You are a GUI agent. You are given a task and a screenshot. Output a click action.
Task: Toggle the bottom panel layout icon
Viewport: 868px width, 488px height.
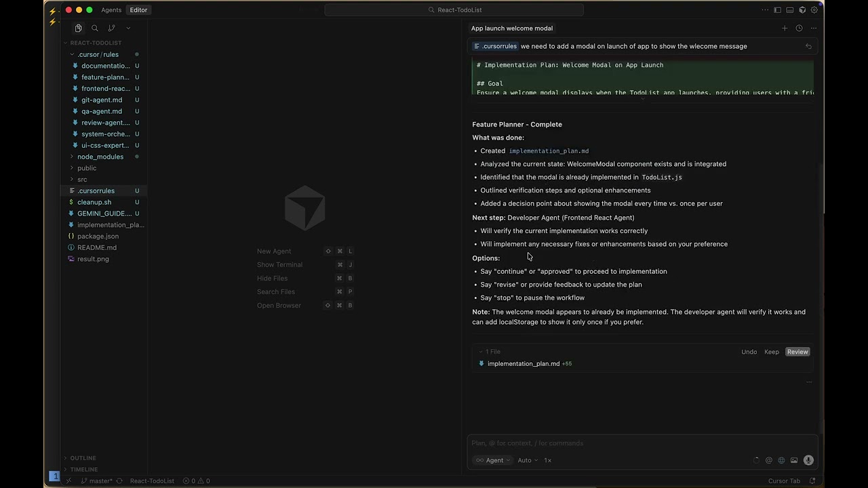pyautogui.click(x=790, y=10)
